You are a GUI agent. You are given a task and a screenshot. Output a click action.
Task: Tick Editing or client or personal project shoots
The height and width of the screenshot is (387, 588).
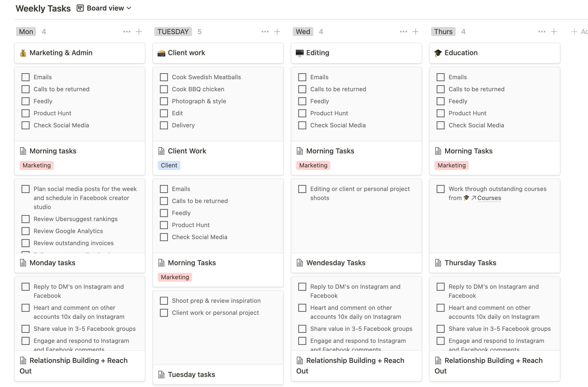(x=302, y=189)
